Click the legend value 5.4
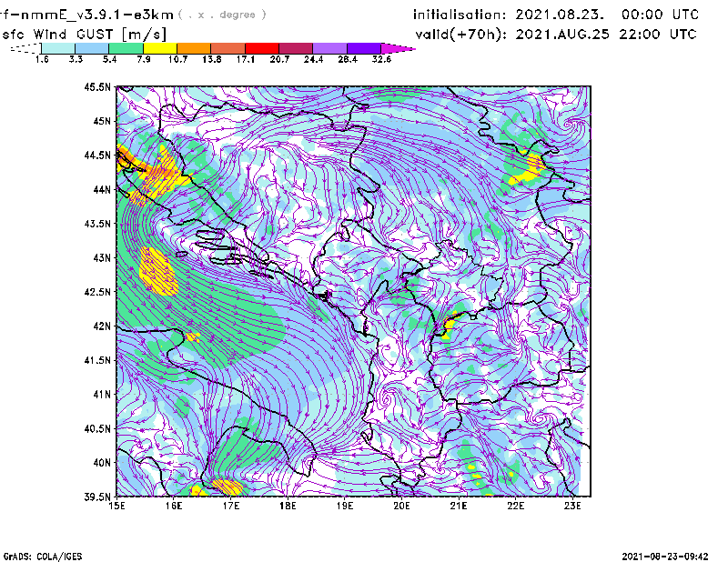Viewport: 728px width, 562px height. pyautogui.click(x=109, y=59)
